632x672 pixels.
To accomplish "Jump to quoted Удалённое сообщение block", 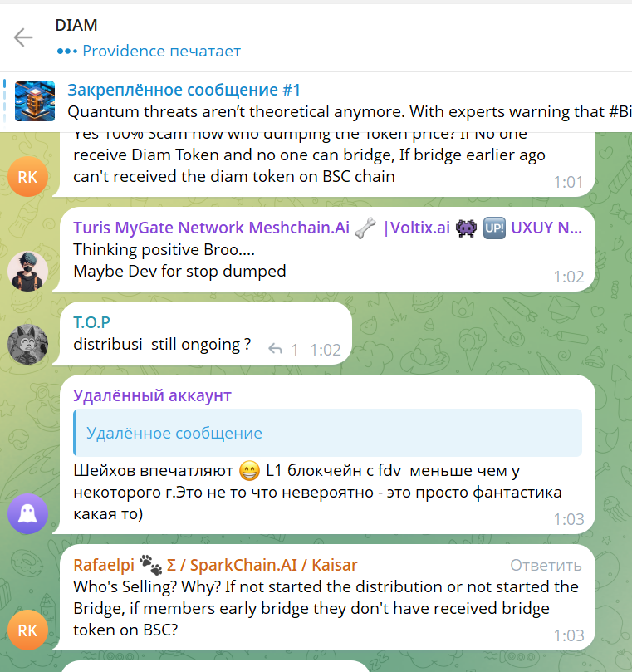I will [328, 433].
